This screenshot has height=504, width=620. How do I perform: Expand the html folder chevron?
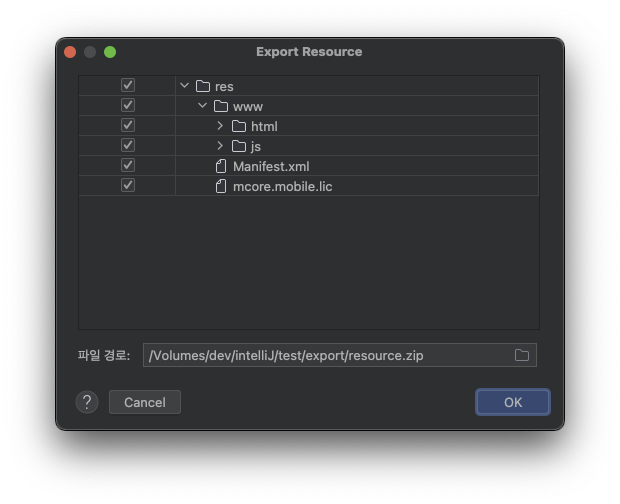tap(220, 126)
